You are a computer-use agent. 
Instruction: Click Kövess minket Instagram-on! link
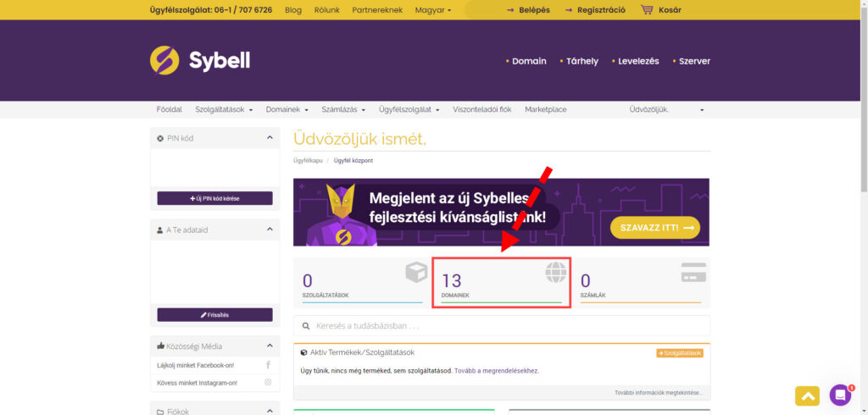197,382
